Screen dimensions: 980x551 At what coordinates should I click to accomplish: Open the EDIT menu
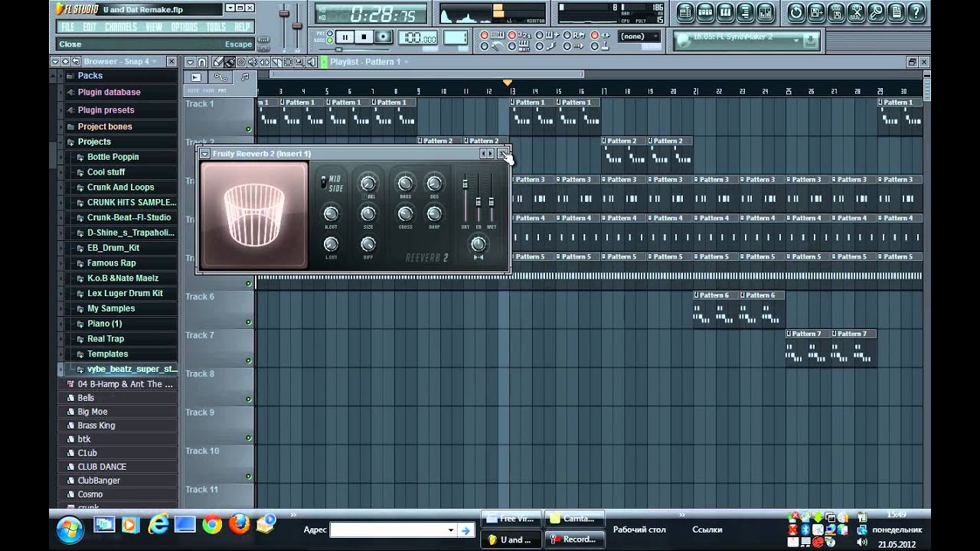click(90, 27)
